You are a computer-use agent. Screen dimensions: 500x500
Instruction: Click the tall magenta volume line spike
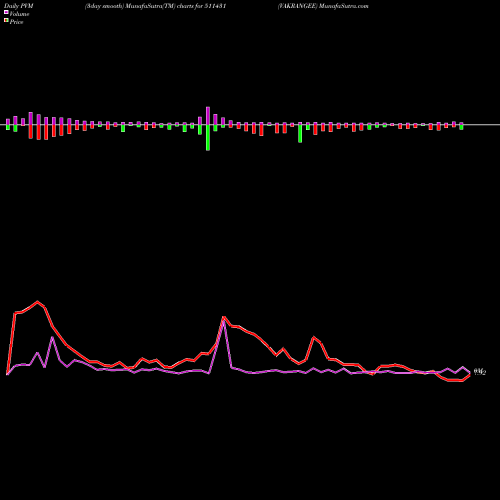[x=224, y=321]
